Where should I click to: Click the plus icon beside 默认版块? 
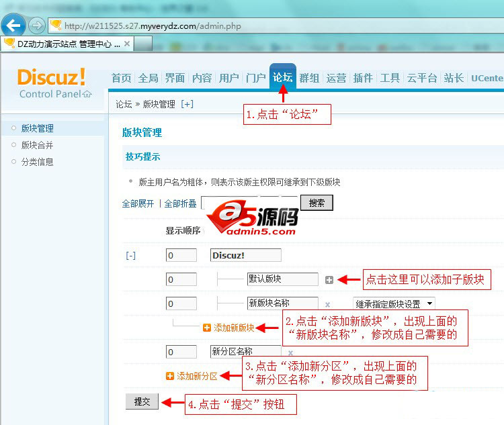click(329, 279)
